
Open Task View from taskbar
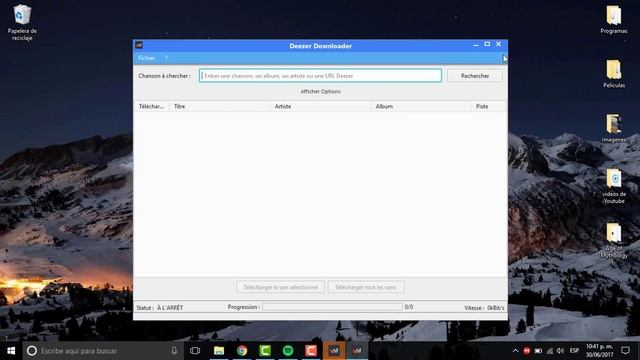pyautogui.click(x=195, y=351)
